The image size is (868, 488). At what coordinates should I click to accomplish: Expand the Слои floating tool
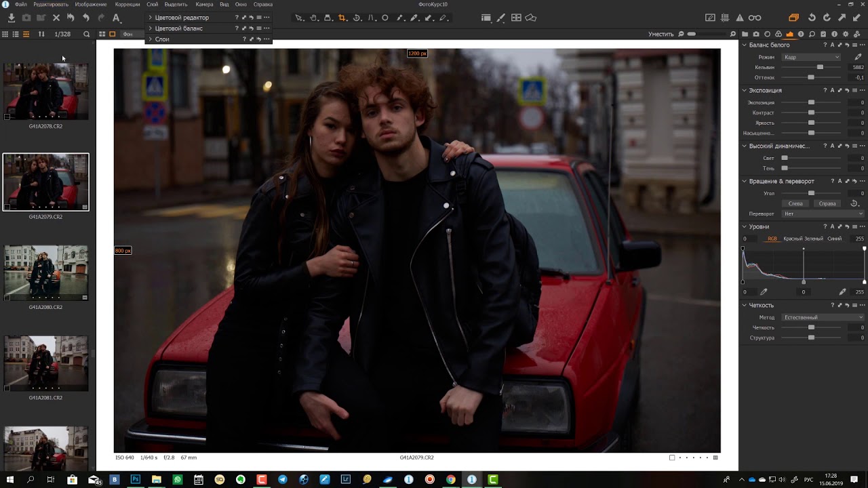[150, 39]
